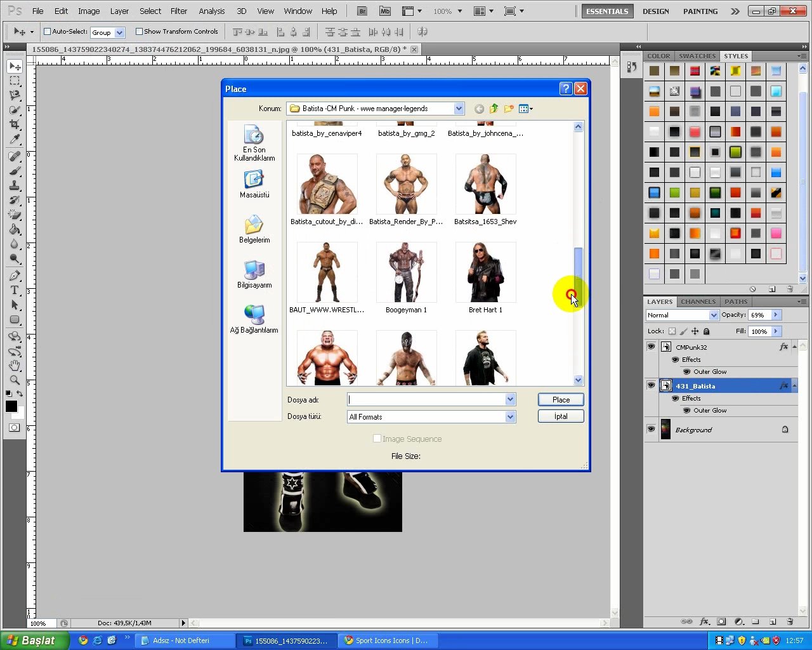This screenshot has width=812, height=650.
Task: Hide CMPunk32 Outer Glow effect
Action: tap(686, 371)
